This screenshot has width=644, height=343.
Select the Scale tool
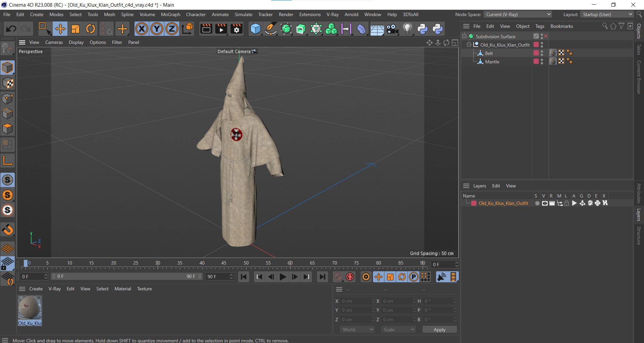click(x=75, y=29)
